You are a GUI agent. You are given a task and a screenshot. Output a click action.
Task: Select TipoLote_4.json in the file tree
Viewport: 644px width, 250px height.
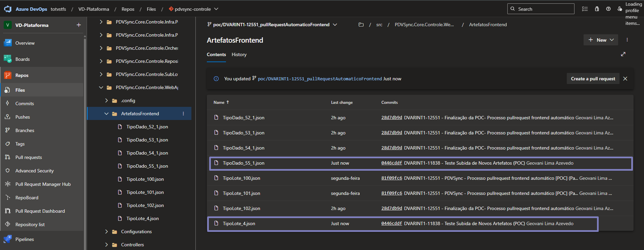(142, 218)
